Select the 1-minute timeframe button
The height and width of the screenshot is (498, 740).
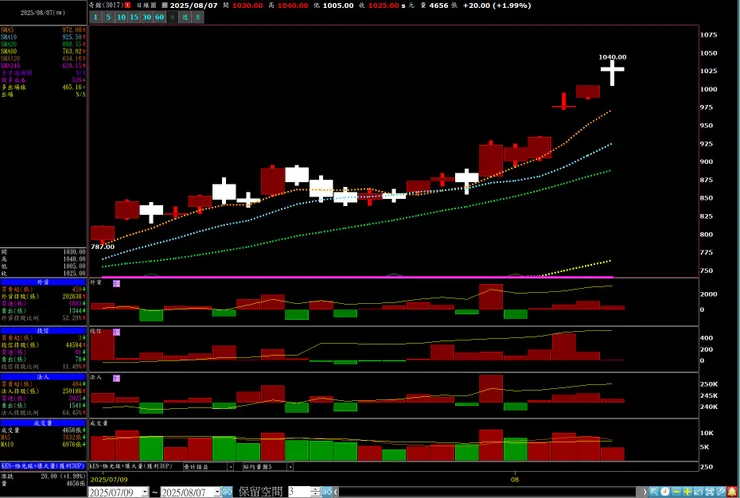[95, 17]
